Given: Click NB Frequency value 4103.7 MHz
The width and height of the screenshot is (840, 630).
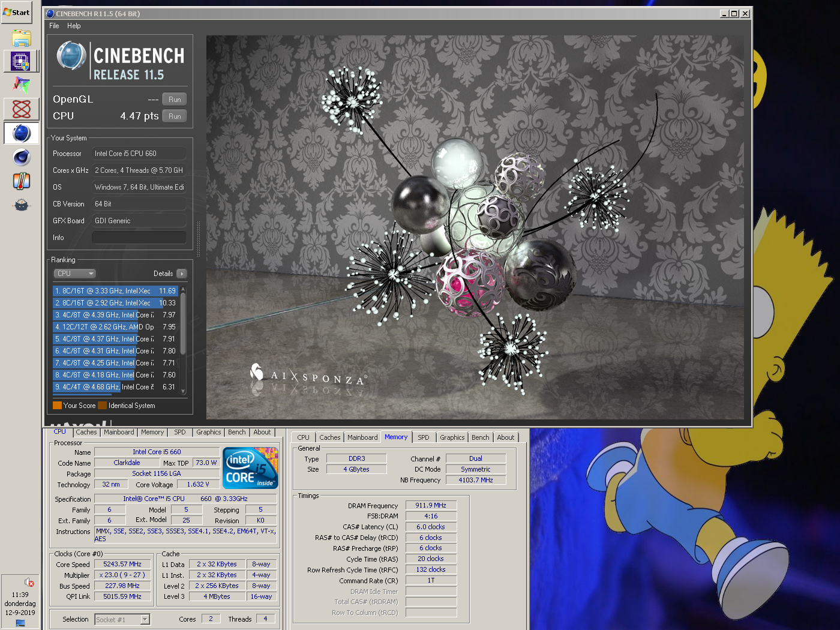Looking at the screenshot, I should pyautogui.click(x=476, y=480).
